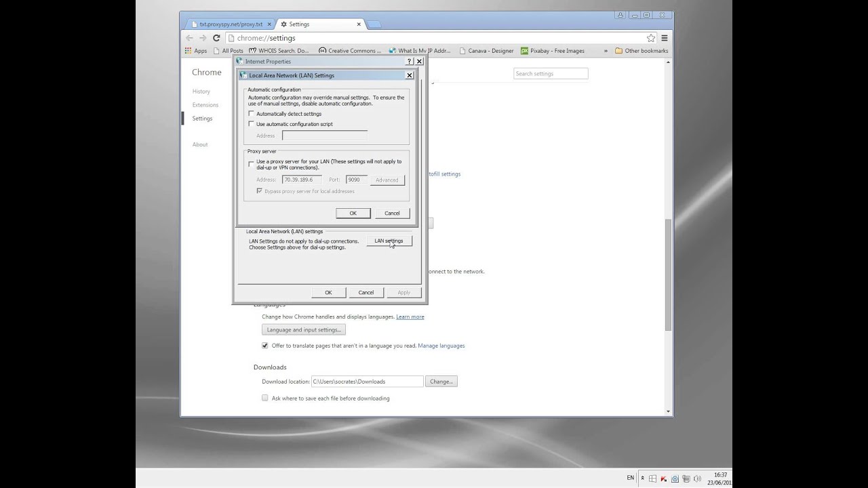Click Apply in Internet Properties dialog
Viewport: 868px width, 488px height.
pos(404,292)
